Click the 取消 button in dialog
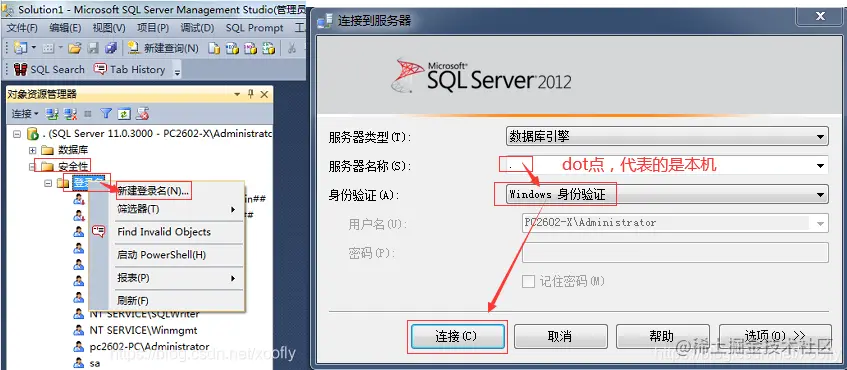 [560, 337]
